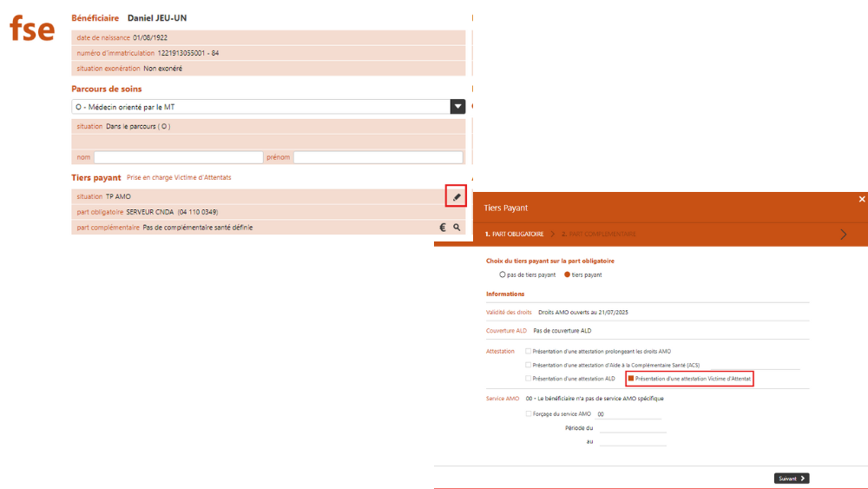The height and width of the screenshot is (489, 868).
Task: Enable Forçage du service AMO checkbox
Action: (528, 414)
